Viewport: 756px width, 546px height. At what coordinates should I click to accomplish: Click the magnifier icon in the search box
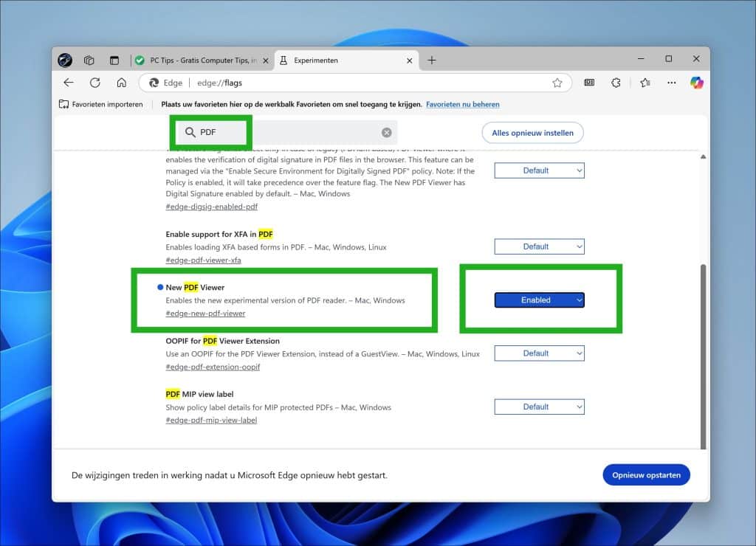tap(190, 132)
